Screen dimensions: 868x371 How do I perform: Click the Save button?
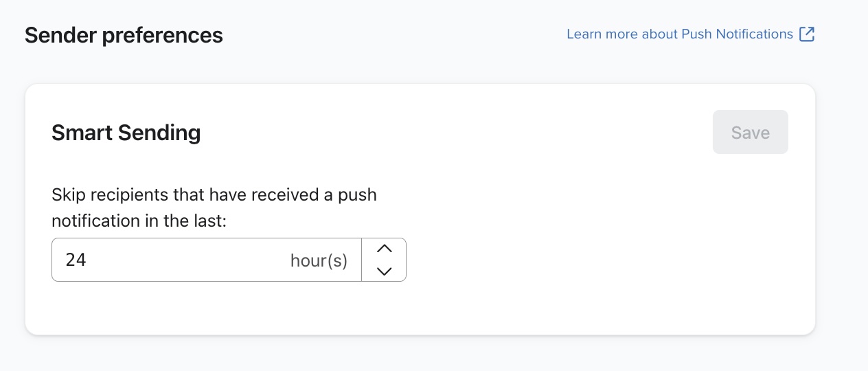coord(750,132)
